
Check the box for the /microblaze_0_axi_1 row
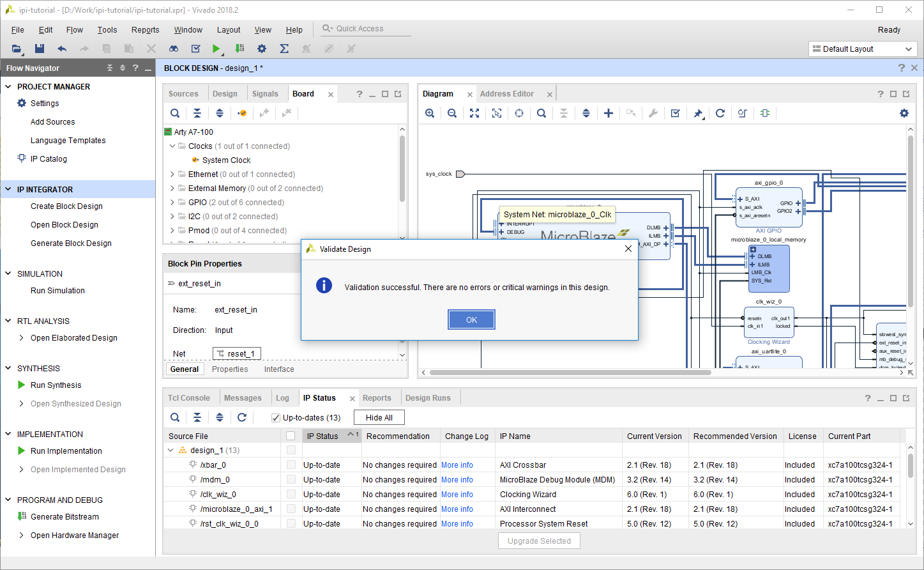coord(291,509)
